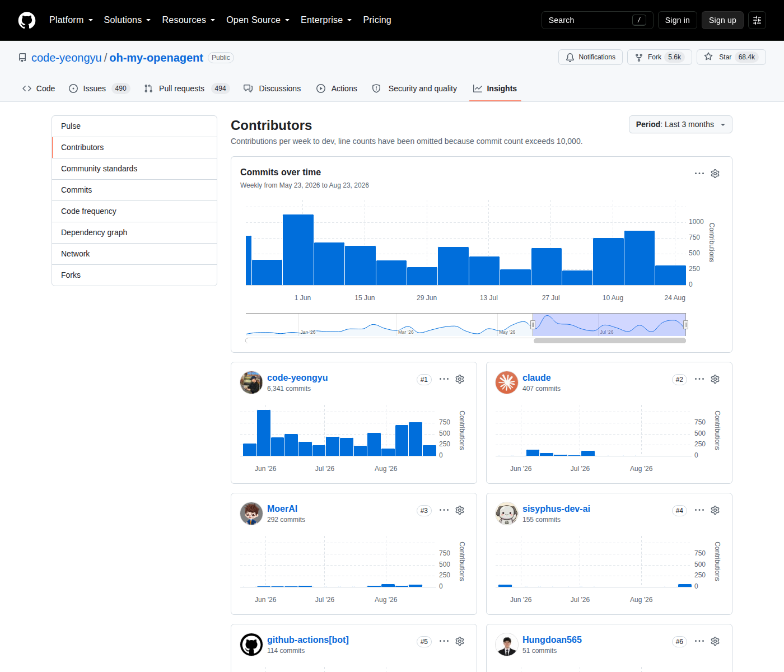Open the command palette icon in header
The width and height of the screenshot is (784, 672).
(757, 20)
